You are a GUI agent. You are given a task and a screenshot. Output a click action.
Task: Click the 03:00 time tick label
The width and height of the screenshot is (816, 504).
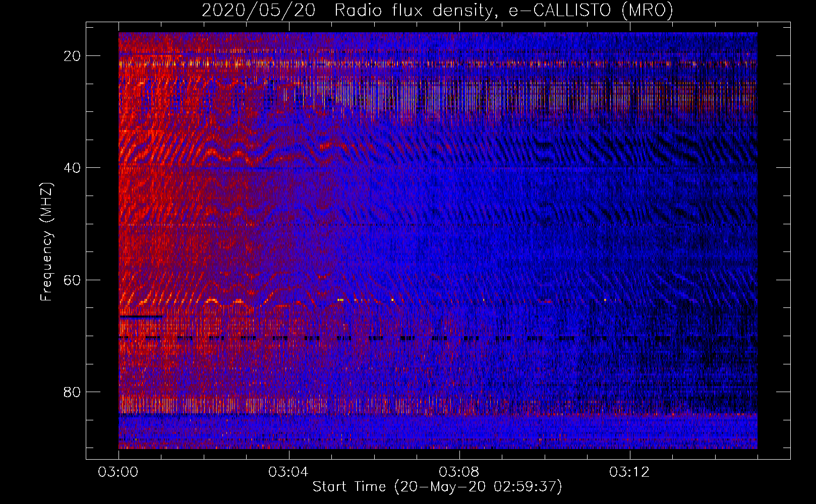tap(119, 472)
